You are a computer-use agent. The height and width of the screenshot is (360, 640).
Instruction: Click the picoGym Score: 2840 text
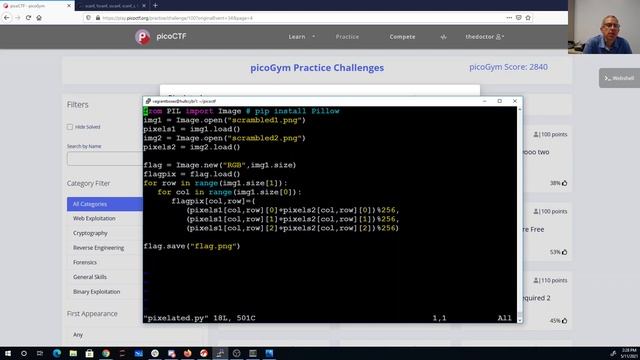(x=508, y=67)
